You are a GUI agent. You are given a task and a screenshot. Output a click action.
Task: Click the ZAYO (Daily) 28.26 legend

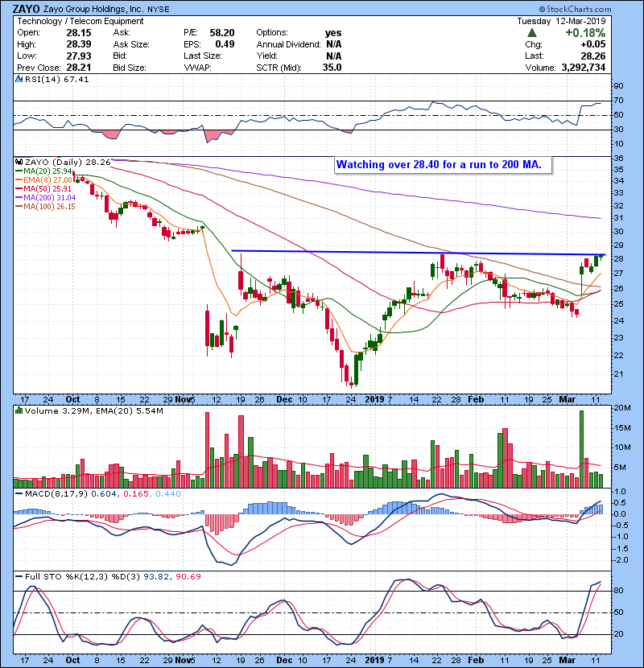coord(68,162)
